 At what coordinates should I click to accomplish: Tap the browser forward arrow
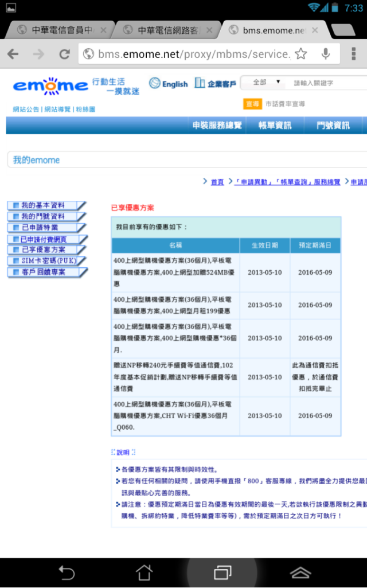pos(38,54)
